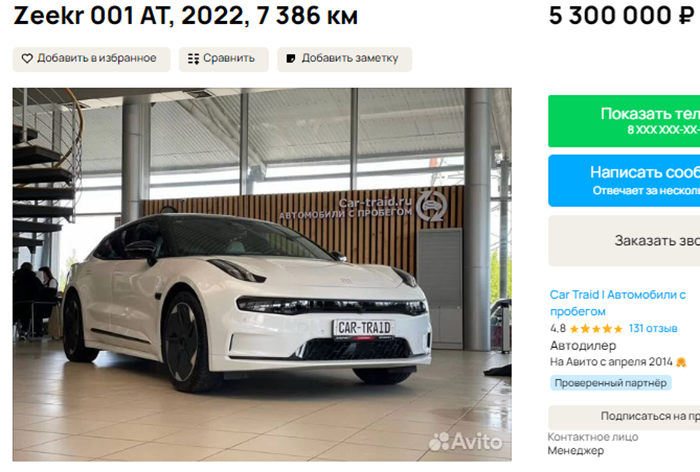Click the 5 300 000 ₽ price
This screenshot has width=700, height=472.
click(621, 16)
